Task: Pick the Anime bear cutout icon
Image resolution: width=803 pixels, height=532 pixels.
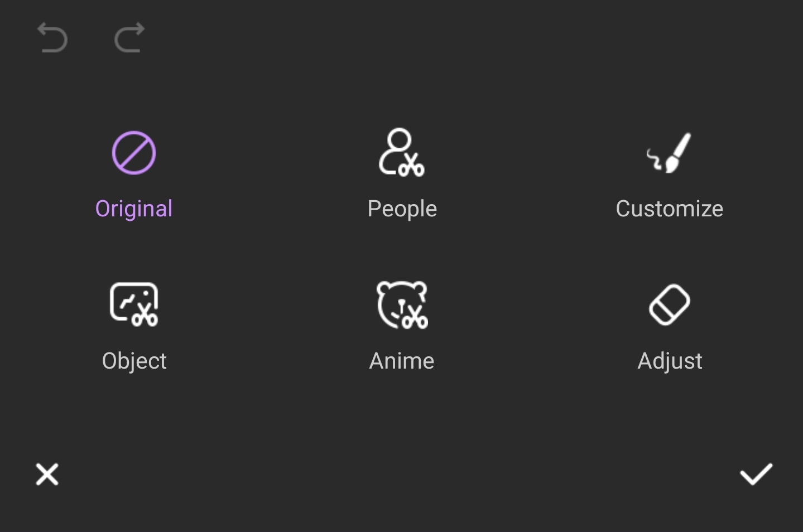Action: [402, 304]
